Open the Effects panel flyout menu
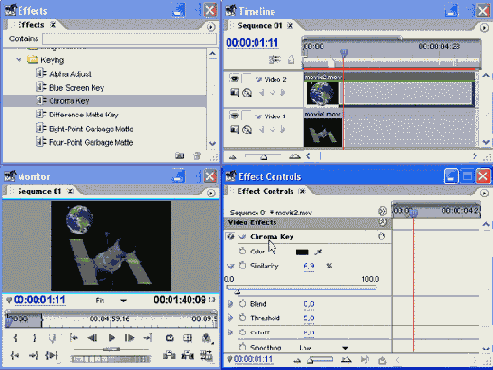This screenshot has height=370, width=493. (211, 27)
